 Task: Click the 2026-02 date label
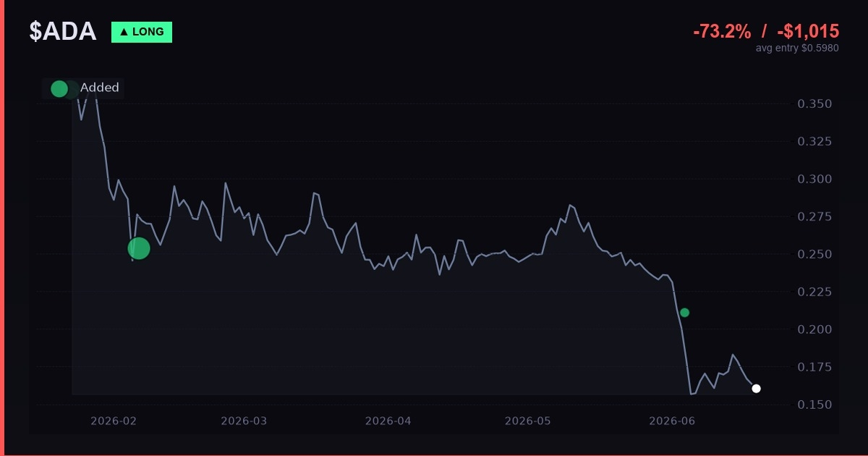tap(114, 421)
